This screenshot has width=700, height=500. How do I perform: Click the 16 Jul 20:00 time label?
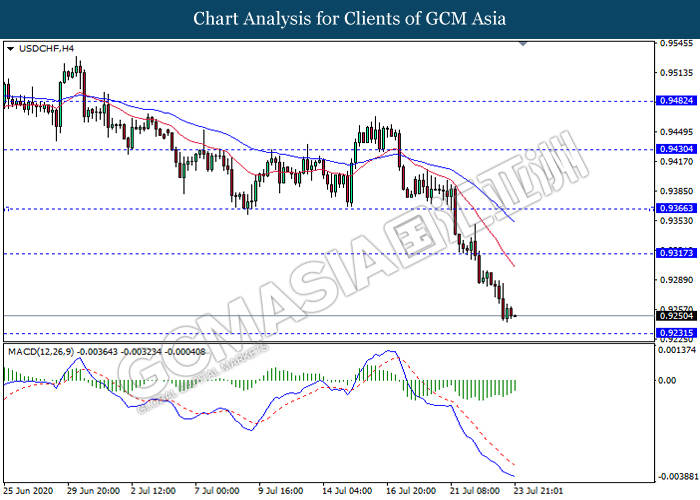tap(411, 491)
